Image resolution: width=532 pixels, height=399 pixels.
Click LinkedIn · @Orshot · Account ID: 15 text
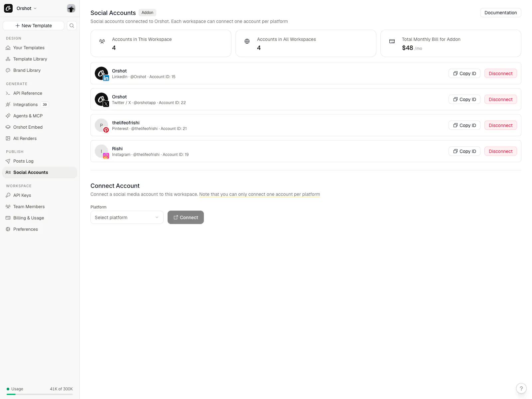(144, 77)
